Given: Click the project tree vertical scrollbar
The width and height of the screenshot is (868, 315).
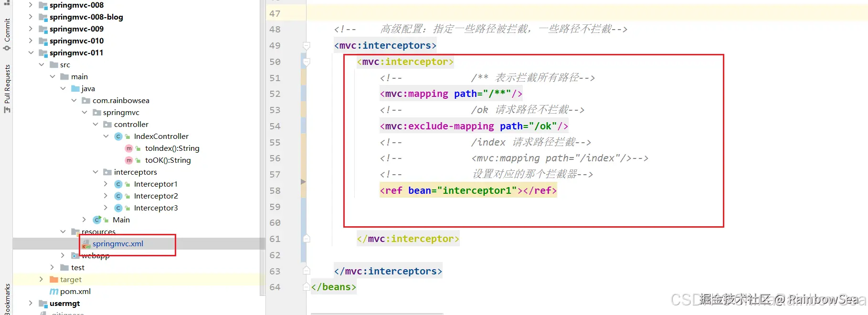Looking at the screenshot, I should (x=262, y=148).
